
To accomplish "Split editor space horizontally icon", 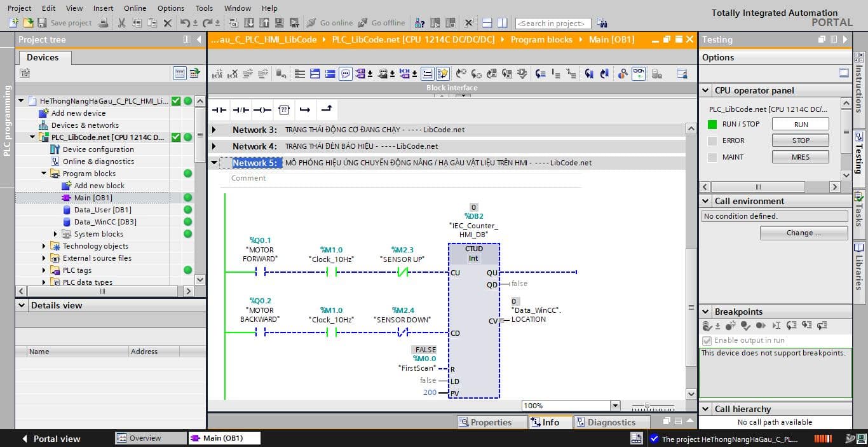I will pyautogui.click(x=487, y=23).
